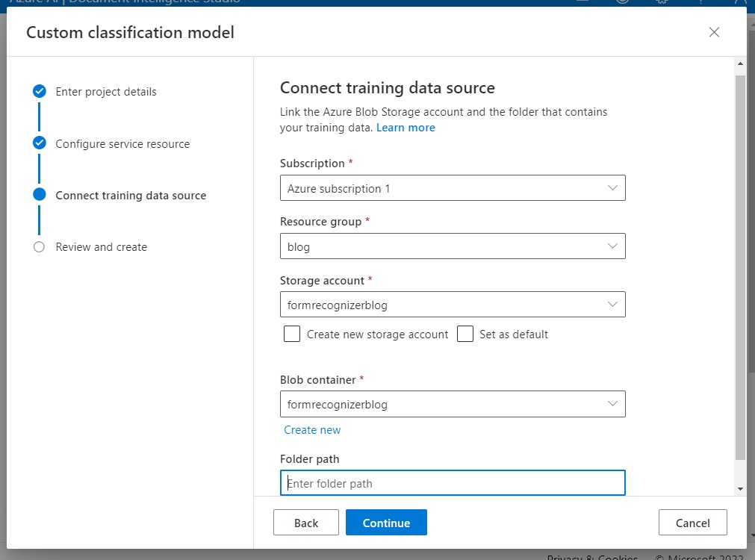Click the scroll down arrow in the form
Screen dimensions: 755x560
tap(740, 488)
